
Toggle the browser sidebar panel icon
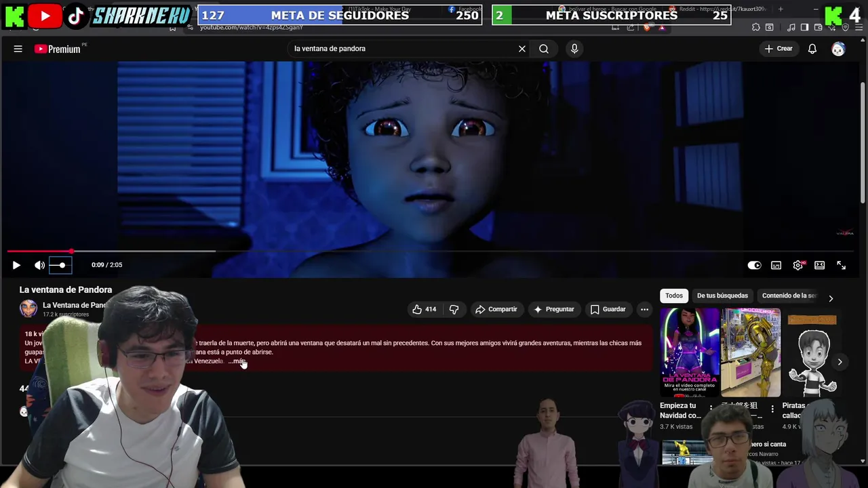pyautogui.click(x=804, y=27)
